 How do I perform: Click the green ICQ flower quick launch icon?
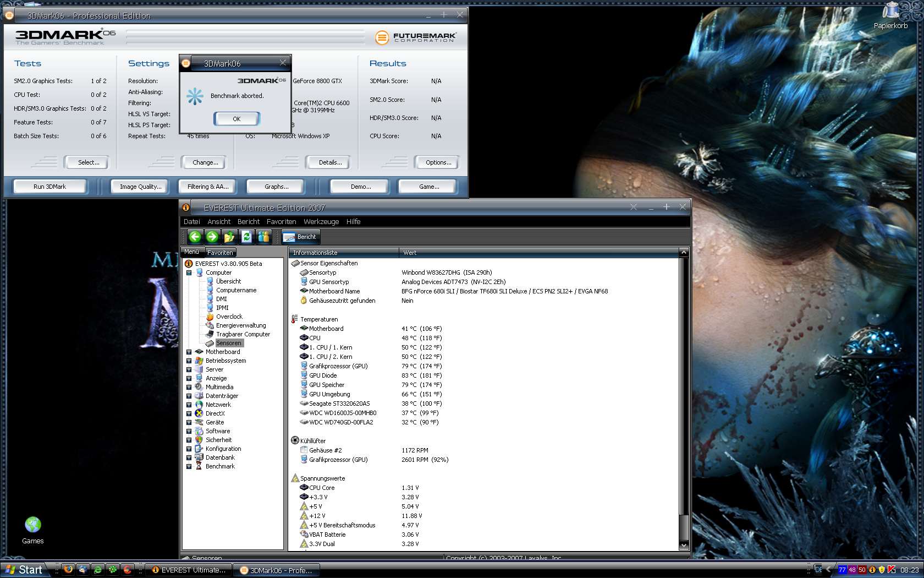tap(112, 570)
